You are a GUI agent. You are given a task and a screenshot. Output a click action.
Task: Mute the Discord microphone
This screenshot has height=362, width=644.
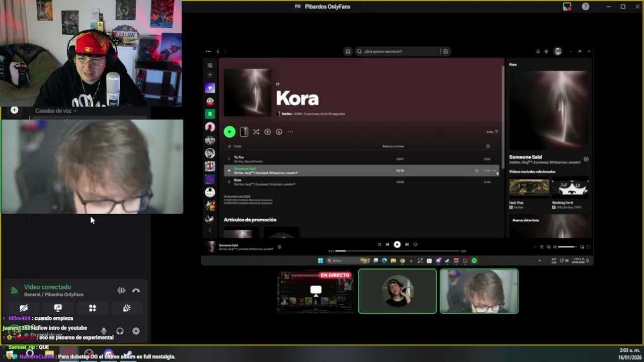tap(104, 331)
